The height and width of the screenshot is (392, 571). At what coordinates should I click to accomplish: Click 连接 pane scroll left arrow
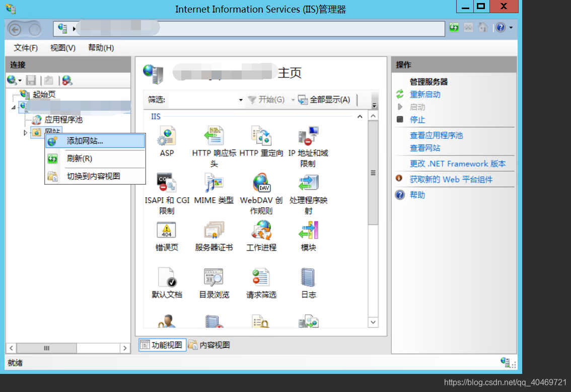11,348
